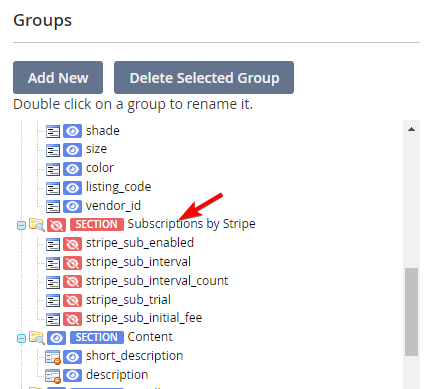Toggle visibility eye for color attribute
Viewport: 429px width, 389px height.
tap(72, 169)
